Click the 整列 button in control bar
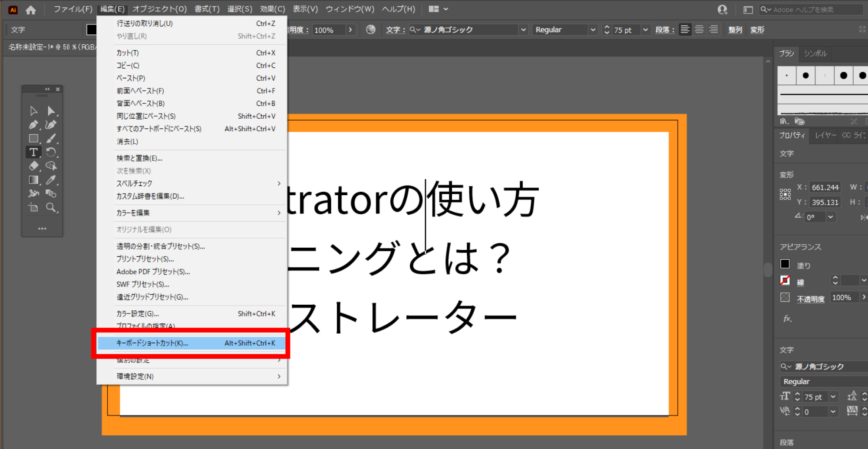The width and height of the screenshot is (868, 449). coord(735,30)
